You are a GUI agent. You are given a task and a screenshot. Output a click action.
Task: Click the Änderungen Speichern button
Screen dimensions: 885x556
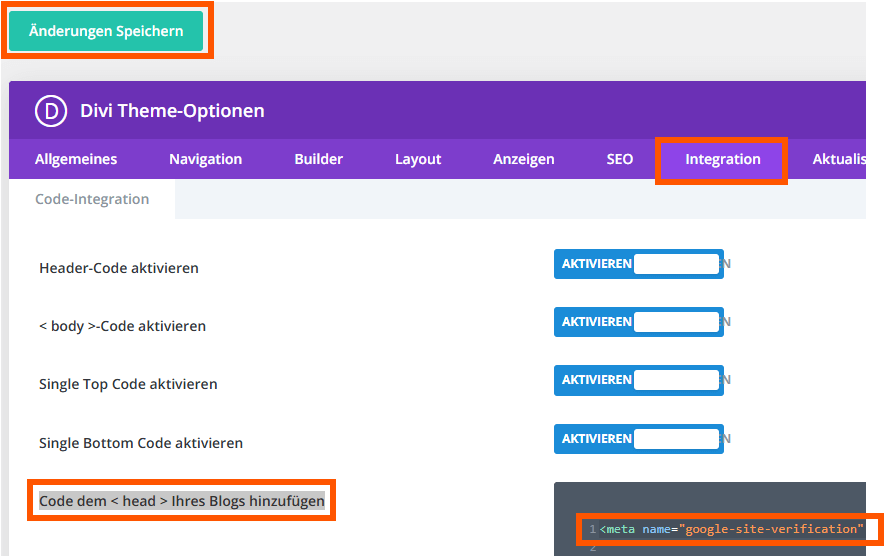point(106,31)
